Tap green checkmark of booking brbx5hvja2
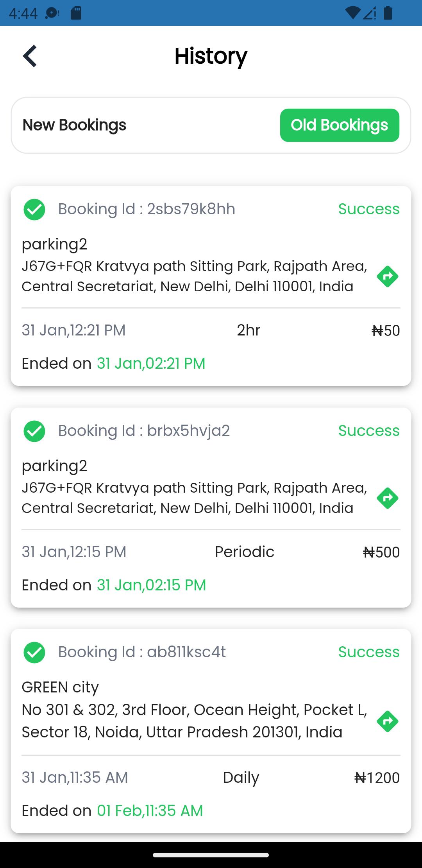 34,431
